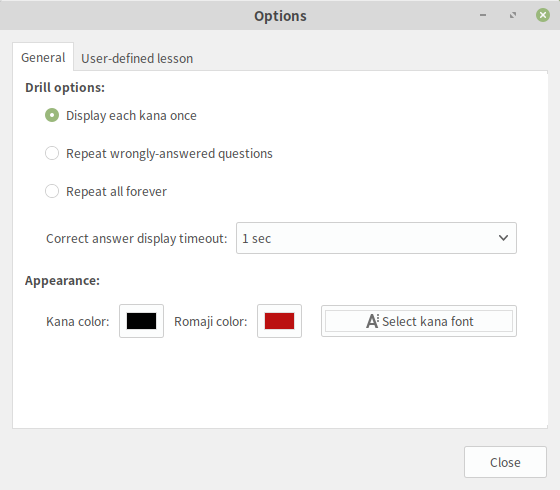Maximize the Options window
Screen dimensions: 560x490
[513, 15]
